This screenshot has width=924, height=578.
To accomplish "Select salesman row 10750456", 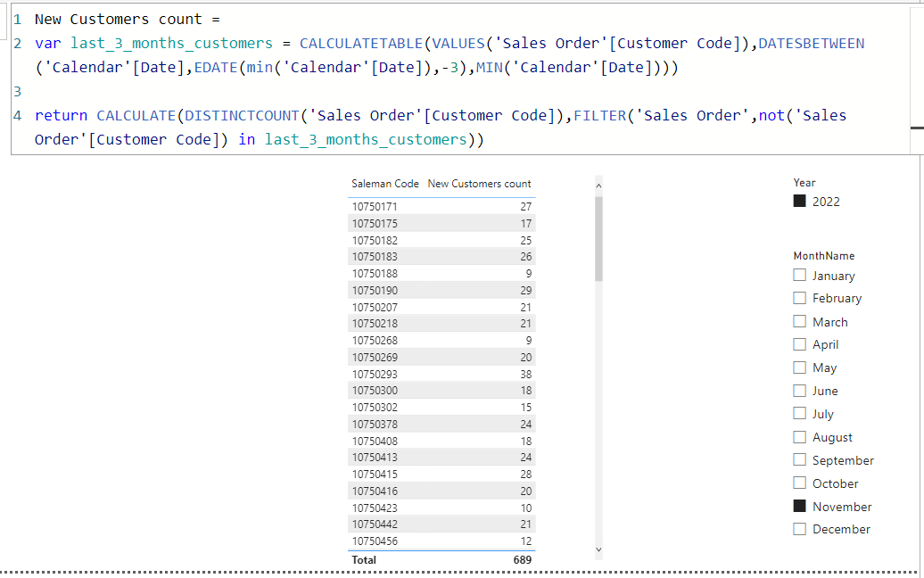I will [x=441, y=541].
